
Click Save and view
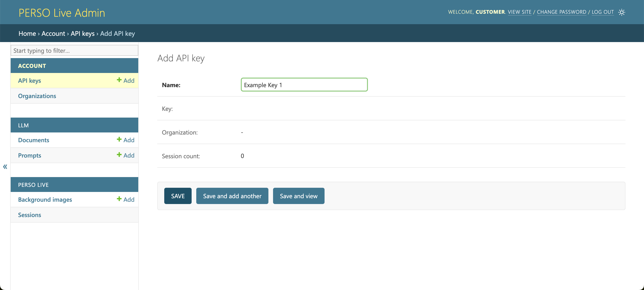coord(299,196)
